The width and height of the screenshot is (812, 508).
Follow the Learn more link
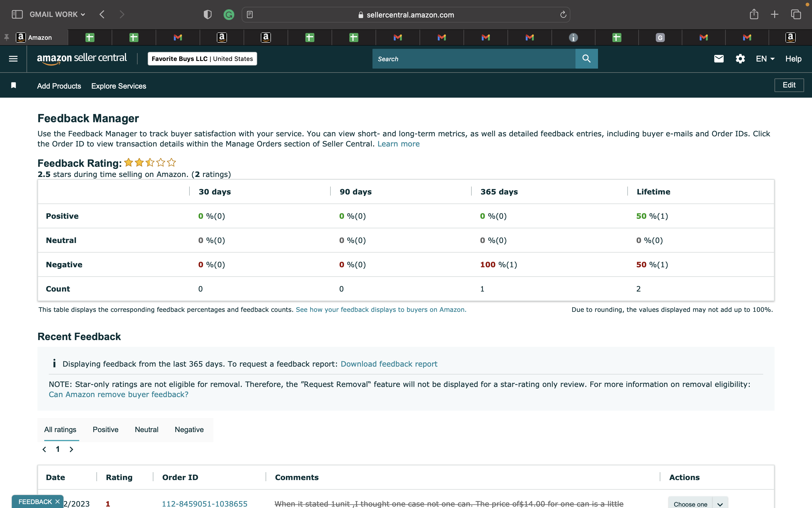pyautogui.click(x=399, y=144)
